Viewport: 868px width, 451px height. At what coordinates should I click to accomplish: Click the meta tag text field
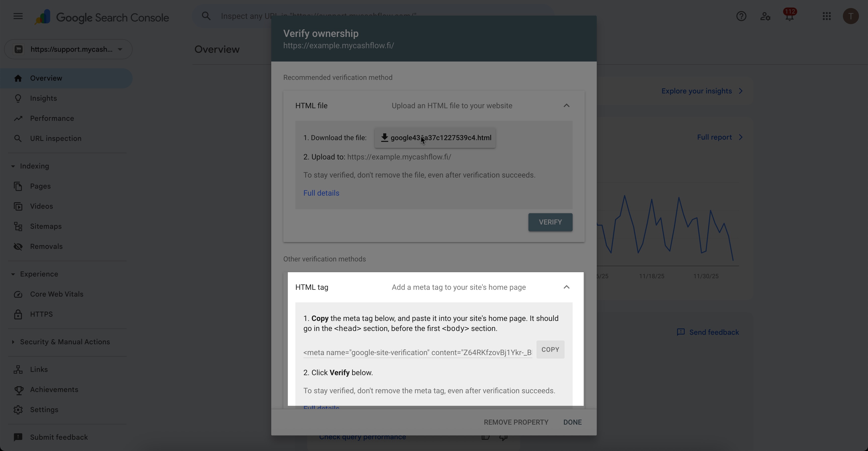(417, 353)
